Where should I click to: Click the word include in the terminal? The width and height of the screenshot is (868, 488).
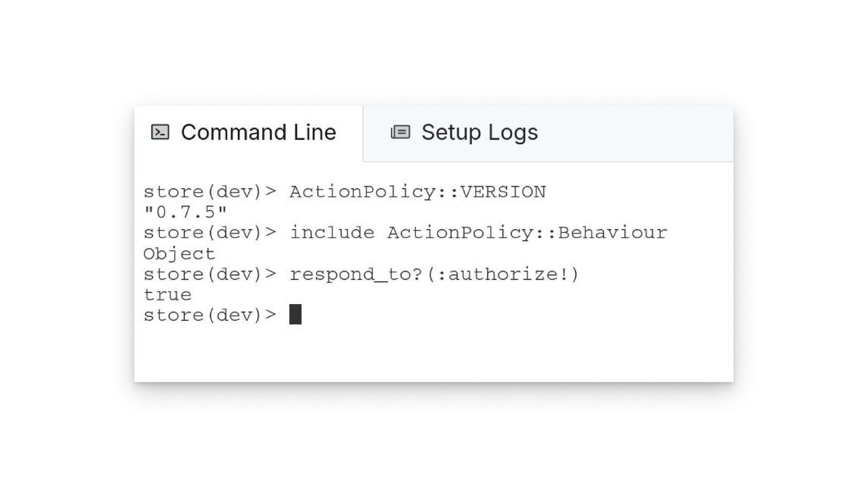pyautogui.click(x=332, y=233)
